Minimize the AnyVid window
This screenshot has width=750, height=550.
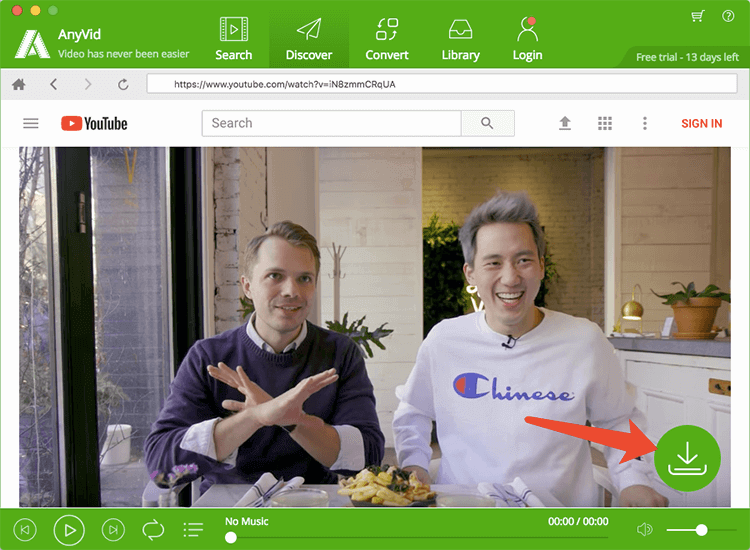[x=35, y=10]
